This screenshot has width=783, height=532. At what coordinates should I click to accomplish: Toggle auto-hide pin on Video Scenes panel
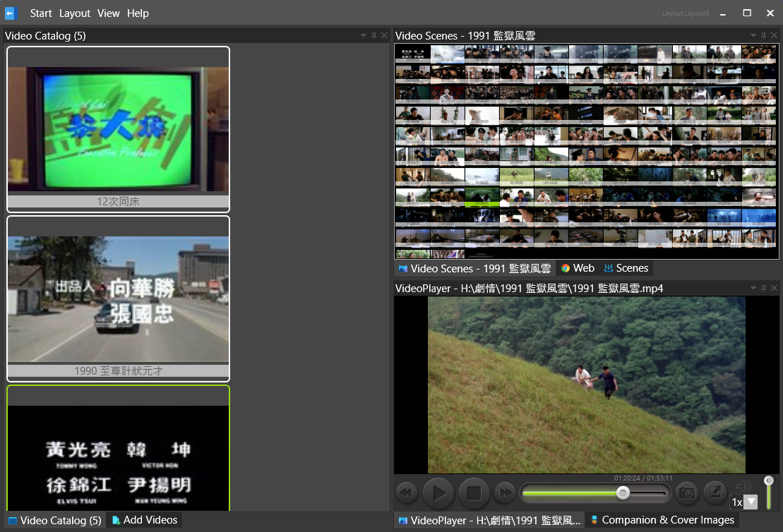tap(763, 35)
